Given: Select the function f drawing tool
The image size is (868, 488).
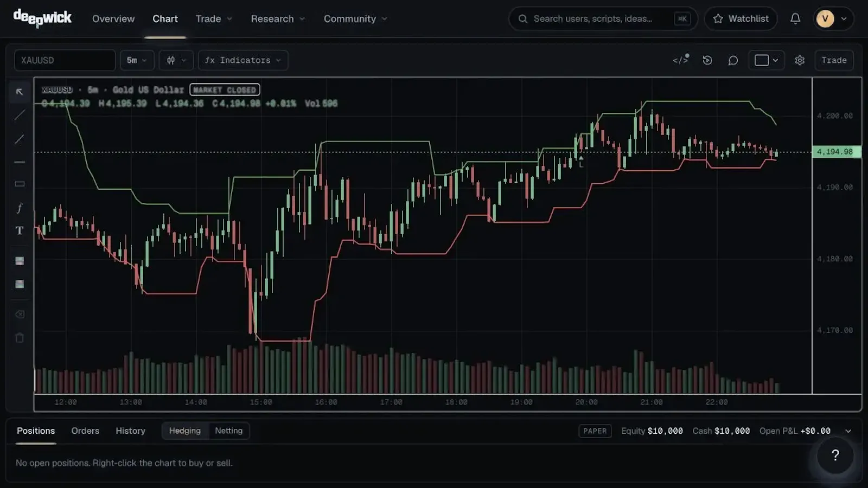Looking at the screenshot, I should (20, 208).
